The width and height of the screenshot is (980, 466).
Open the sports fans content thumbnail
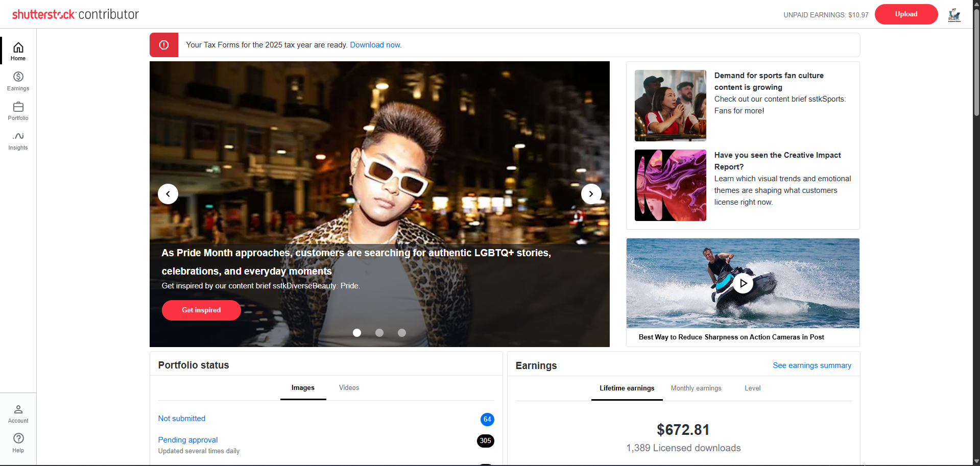point(670,106)
